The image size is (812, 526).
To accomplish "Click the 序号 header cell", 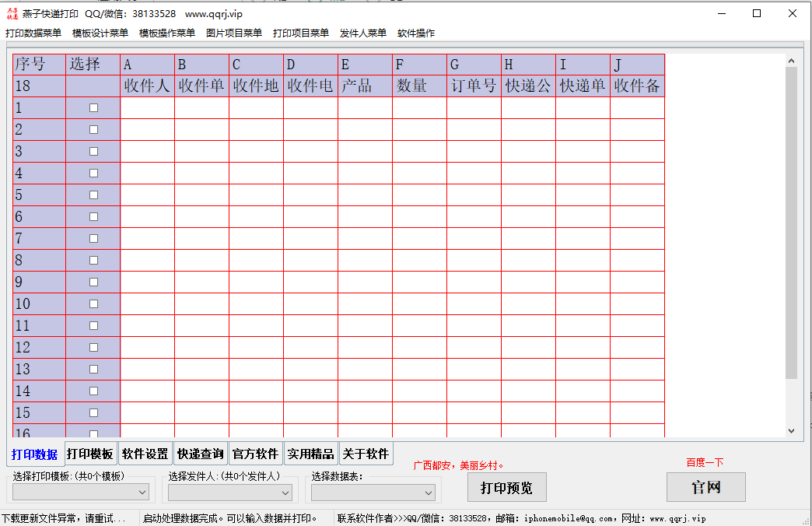I will point(40,65).
